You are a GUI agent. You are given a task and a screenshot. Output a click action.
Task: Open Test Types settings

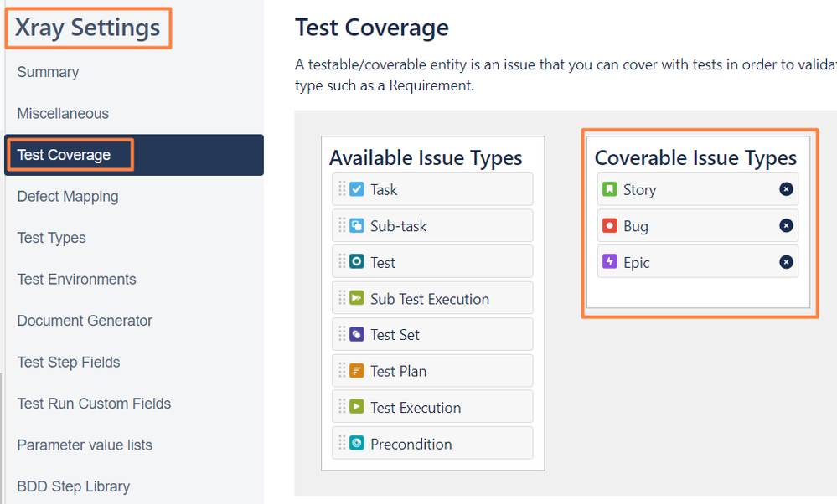[51, 238]
